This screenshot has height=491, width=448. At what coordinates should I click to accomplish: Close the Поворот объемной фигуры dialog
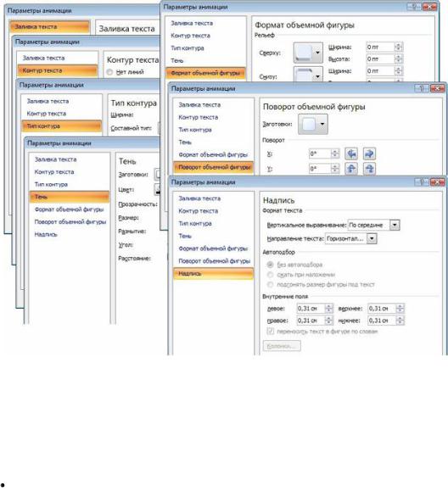(x=437, y=88)
